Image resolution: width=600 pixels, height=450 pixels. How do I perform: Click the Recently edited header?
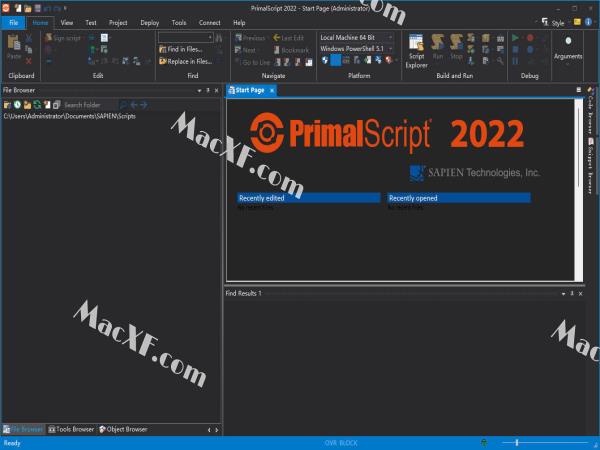point(308,198)
